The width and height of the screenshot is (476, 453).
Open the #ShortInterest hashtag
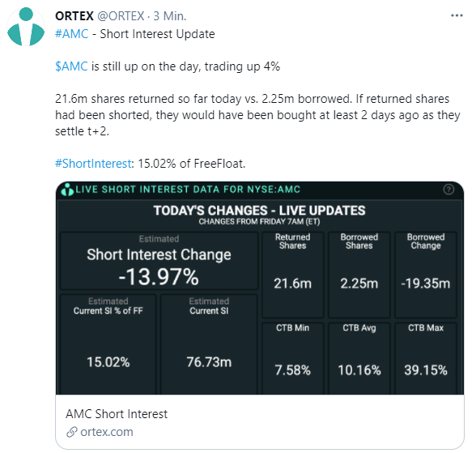click(x=93, y=164)
